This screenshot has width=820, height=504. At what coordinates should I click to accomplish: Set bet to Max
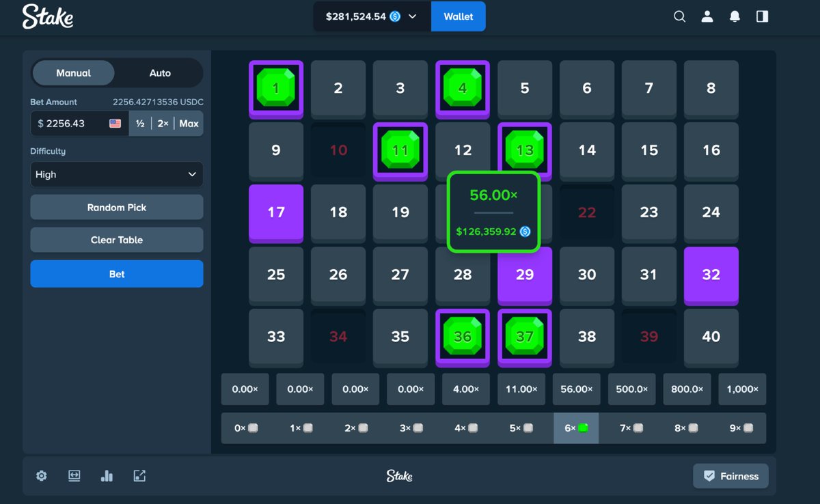189,124
